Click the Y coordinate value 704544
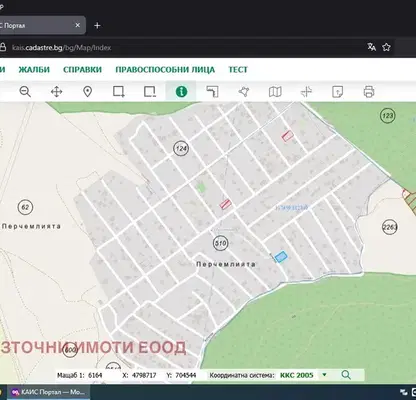The height and width of the screenshot is (400, 416). (186, 375)
